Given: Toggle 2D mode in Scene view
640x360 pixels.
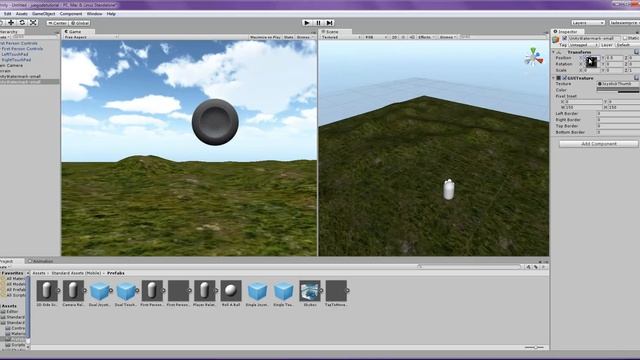Looking at the screenshot, I should [394, 37].
